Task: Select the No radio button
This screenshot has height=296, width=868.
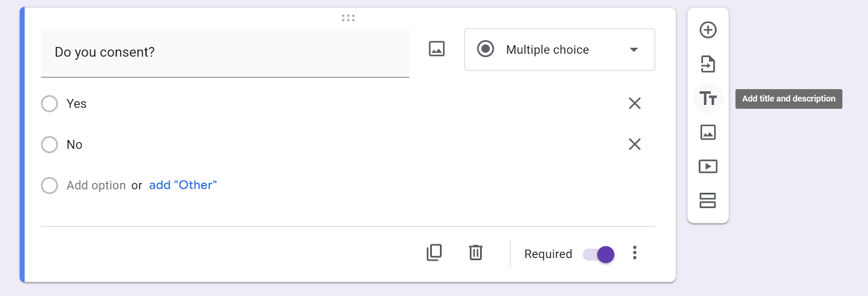Action: click(49, 144)
